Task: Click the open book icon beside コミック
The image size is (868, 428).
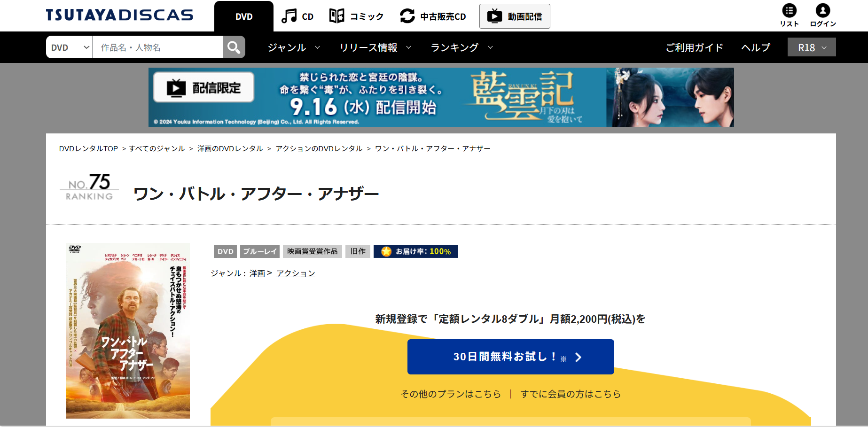Action: 337,16
